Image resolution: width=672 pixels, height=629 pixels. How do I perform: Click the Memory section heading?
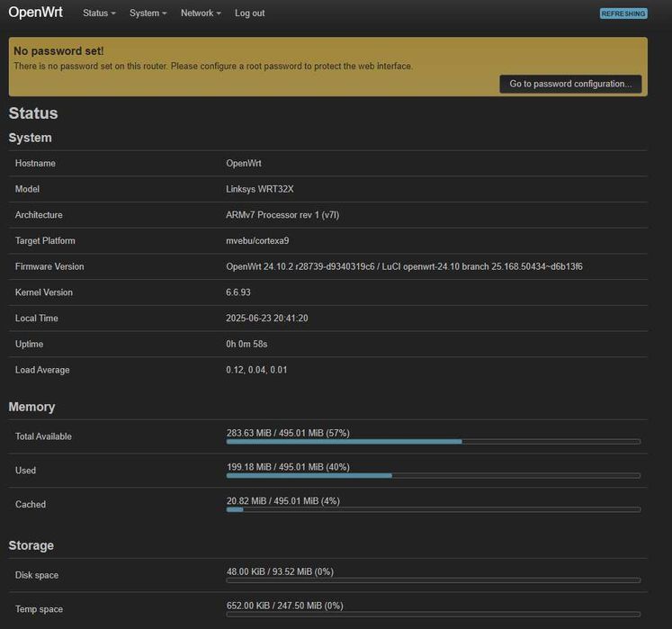[x=31, y=407]
